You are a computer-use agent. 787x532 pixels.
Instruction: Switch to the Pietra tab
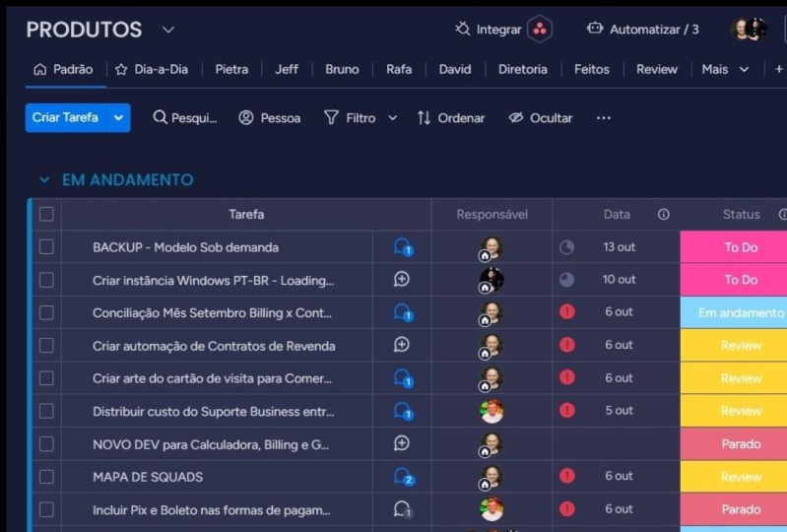231,69
